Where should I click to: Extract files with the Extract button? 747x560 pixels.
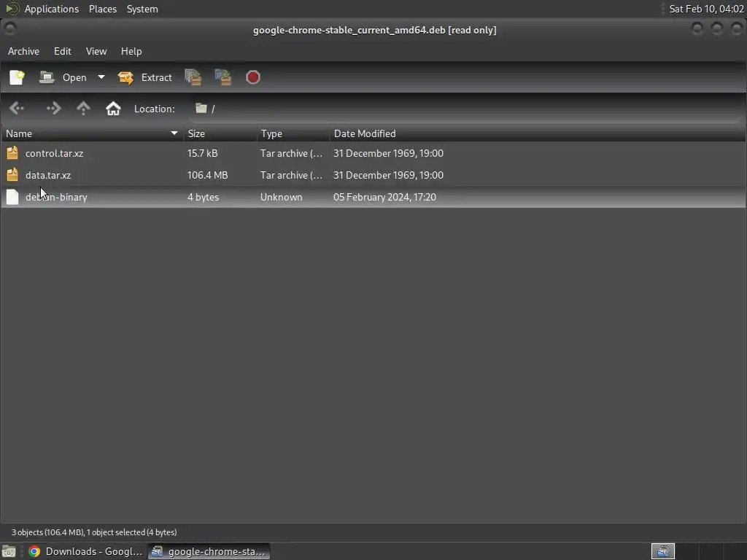[145, 77]
